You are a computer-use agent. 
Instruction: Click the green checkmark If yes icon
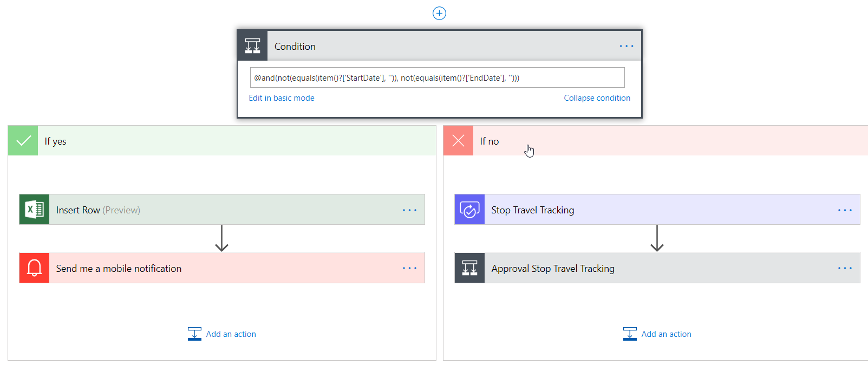click(x=23, y=141)
